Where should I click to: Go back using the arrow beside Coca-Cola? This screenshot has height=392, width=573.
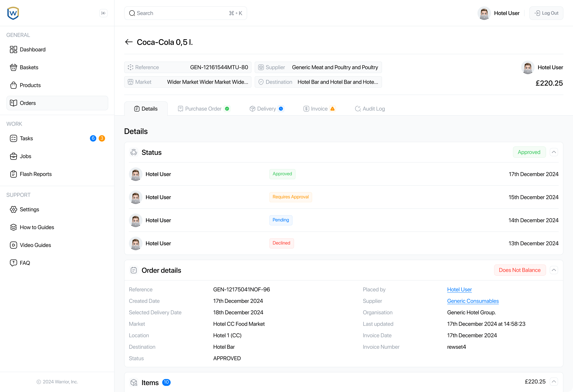[x=129, y=42]
